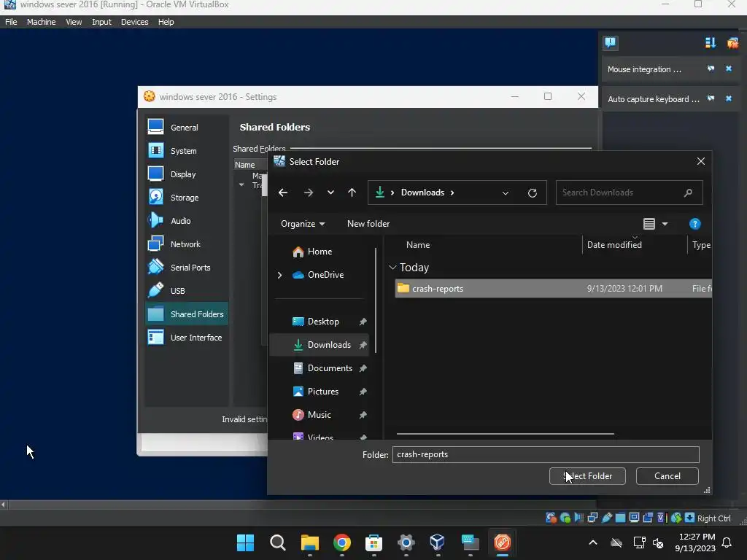The image size is (747, 560).
Task: Sort files by Date modified column
Action: [614, 245]
